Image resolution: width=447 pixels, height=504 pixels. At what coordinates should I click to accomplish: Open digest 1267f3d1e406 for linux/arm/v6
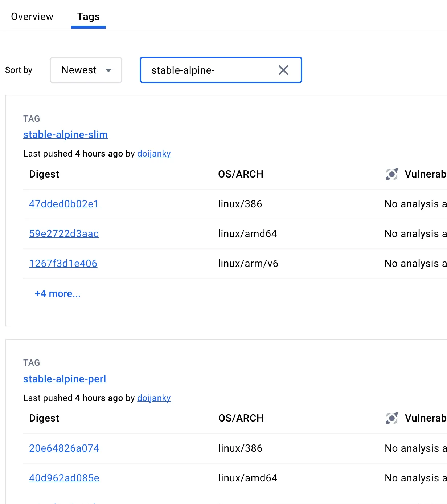pos(63,264)
